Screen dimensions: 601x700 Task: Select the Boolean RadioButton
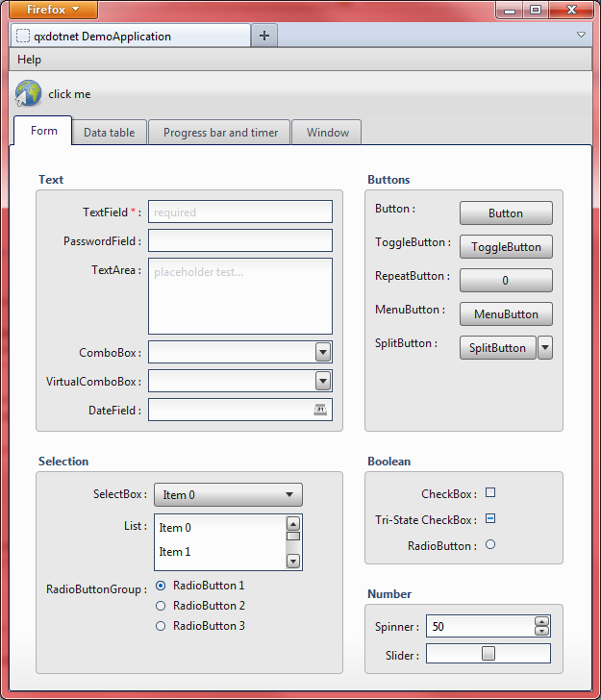pyautogui.click(x=490, y=544)
